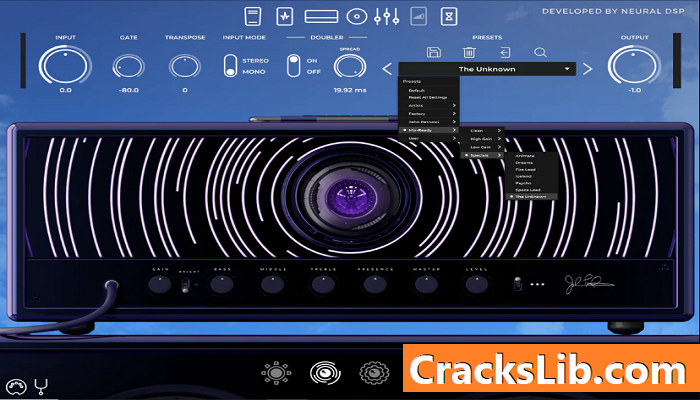Viewport: 700px width, 400px height.
Task: Open the hourglass time effects icon
Action: 449,17
